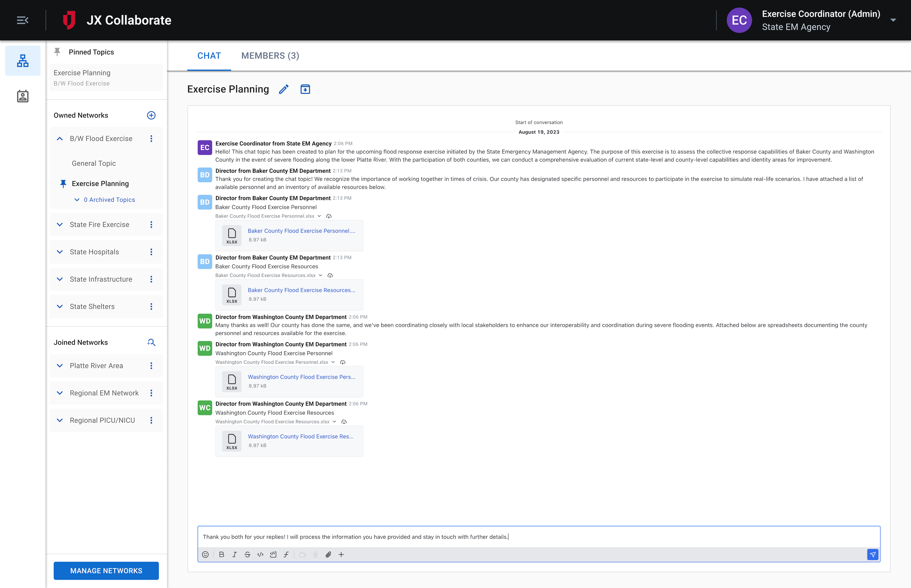Switch to the CHAT tab
The image size is (911, 588).
pyautogui.click(x=209, y=56)
